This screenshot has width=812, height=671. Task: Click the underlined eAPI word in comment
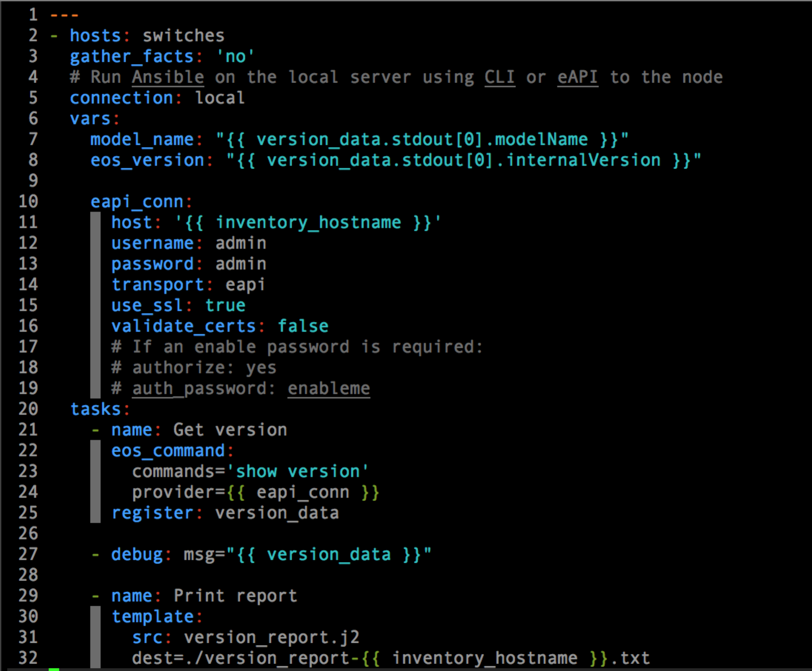(577, 77)
